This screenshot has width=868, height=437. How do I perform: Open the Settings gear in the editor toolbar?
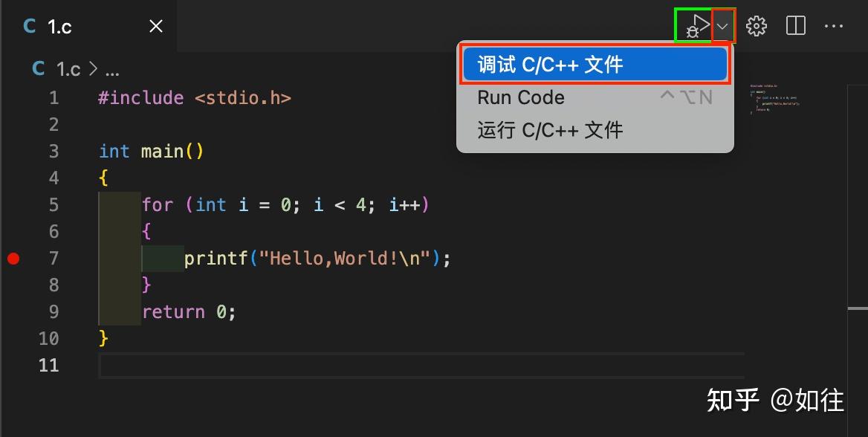756,25
